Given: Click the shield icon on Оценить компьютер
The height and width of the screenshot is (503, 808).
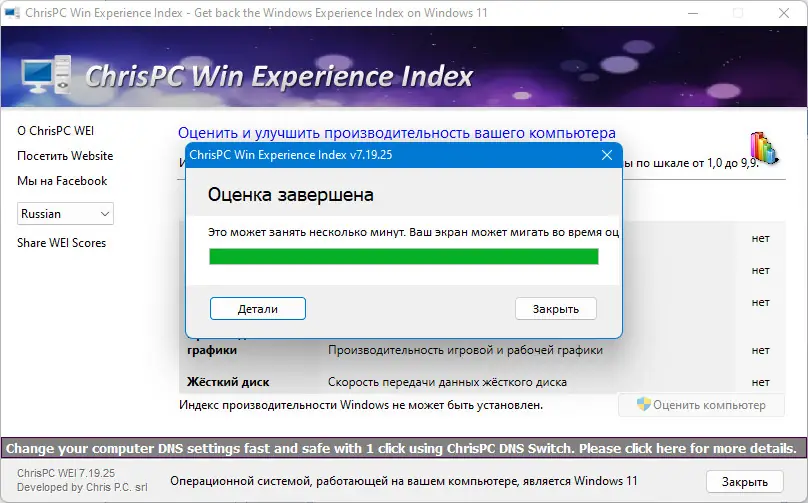Looking at the screenshot, I should (644, 405).
